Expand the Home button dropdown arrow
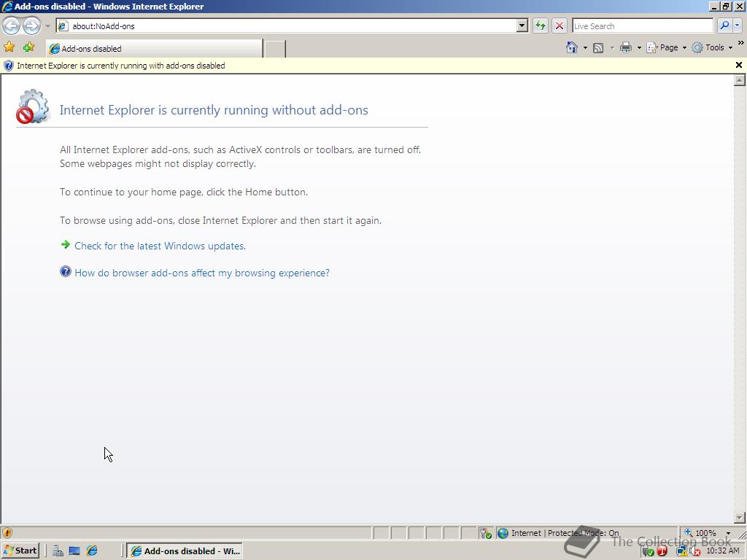This screenshot has width=747, height=560. click(585, 47)
